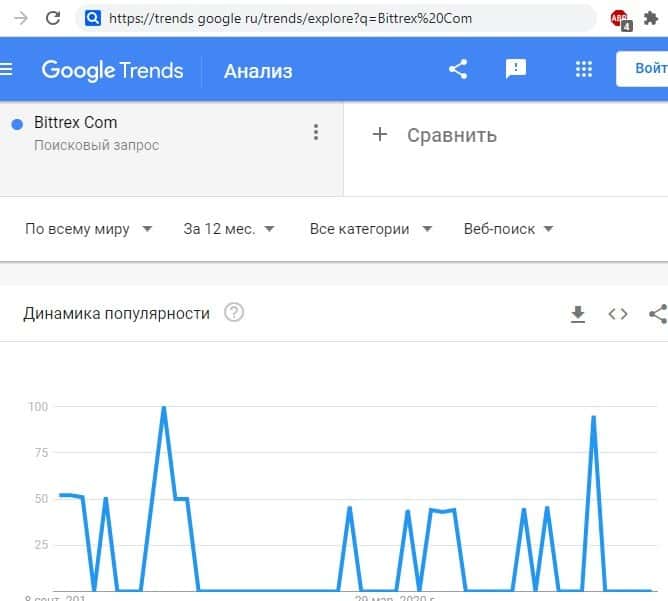Click the embed code icon

point(618,314)
